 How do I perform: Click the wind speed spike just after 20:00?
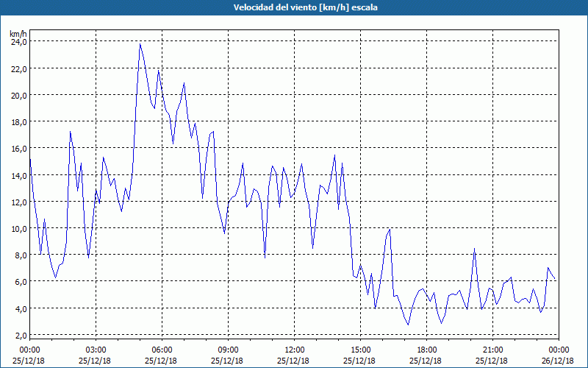474,249
